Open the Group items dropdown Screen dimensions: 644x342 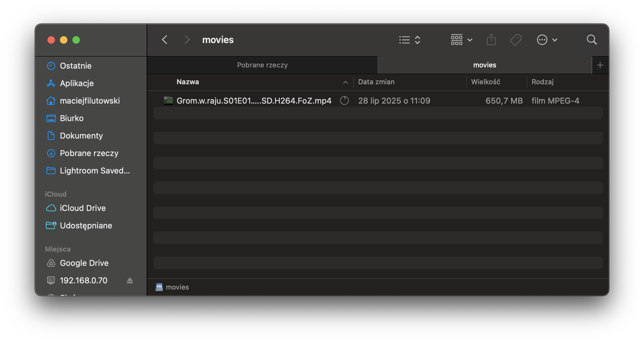click(461, 40)
